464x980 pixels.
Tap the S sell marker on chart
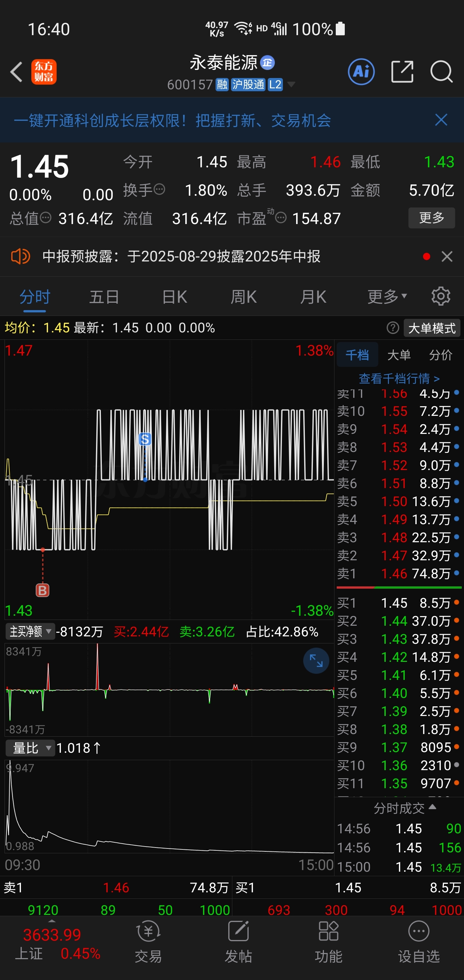(x=145, y=439)
